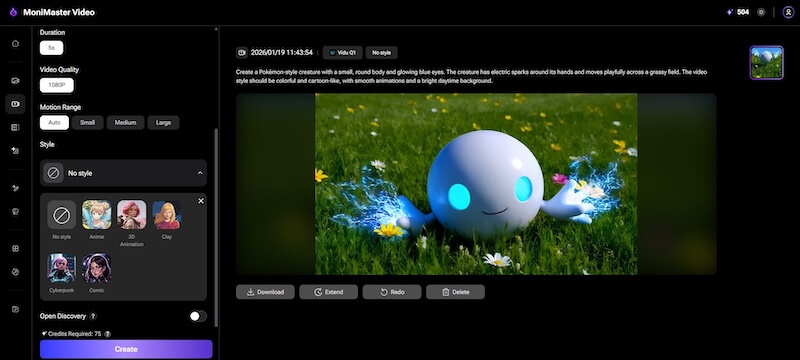The image size is (800, 360).
Task: Pick the No style thumbnail option
Action: click(62, 215)
